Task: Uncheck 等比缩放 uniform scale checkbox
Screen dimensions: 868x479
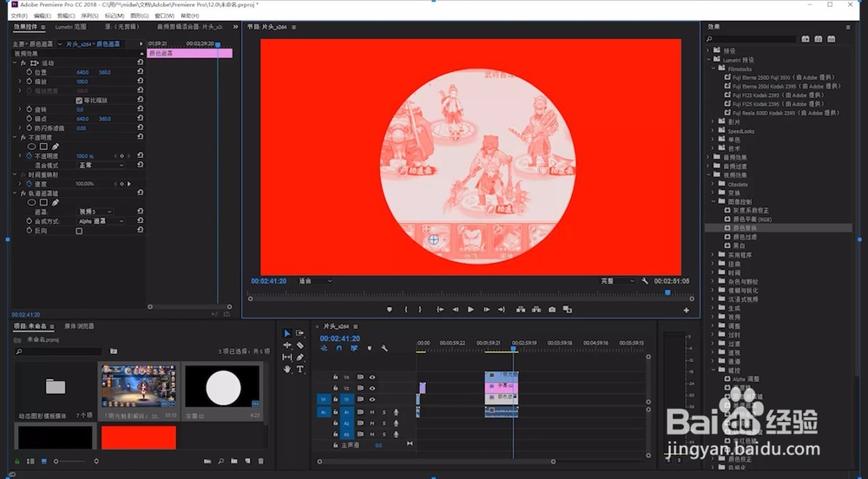Action: point(79,100)
